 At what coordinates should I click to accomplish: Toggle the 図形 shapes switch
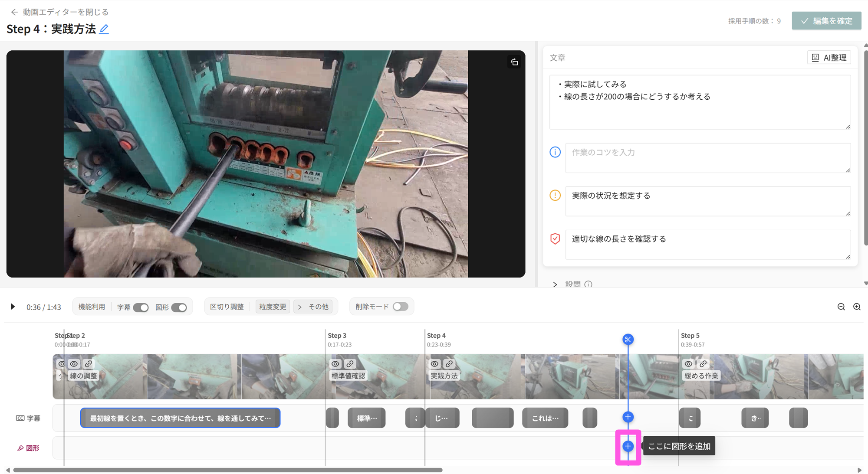(179, 307)
